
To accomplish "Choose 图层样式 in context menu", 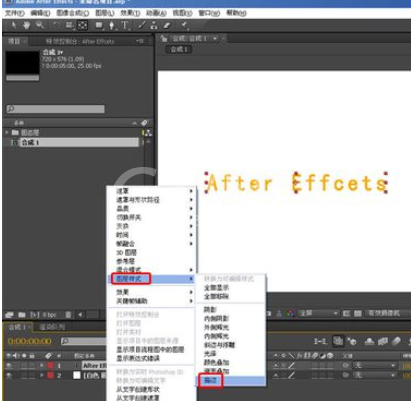I will pyautogui.click(x=152, y=279).
